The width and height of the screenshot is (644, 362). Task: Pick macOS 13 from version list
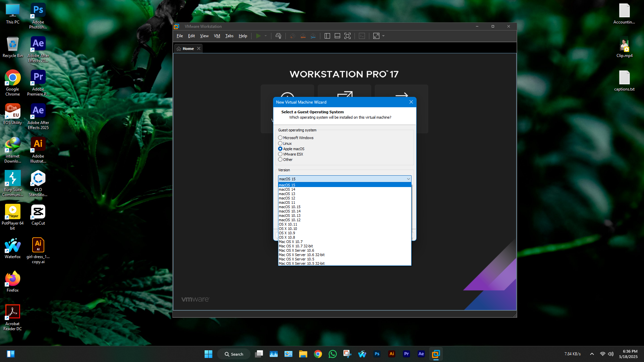click(287, 194)
